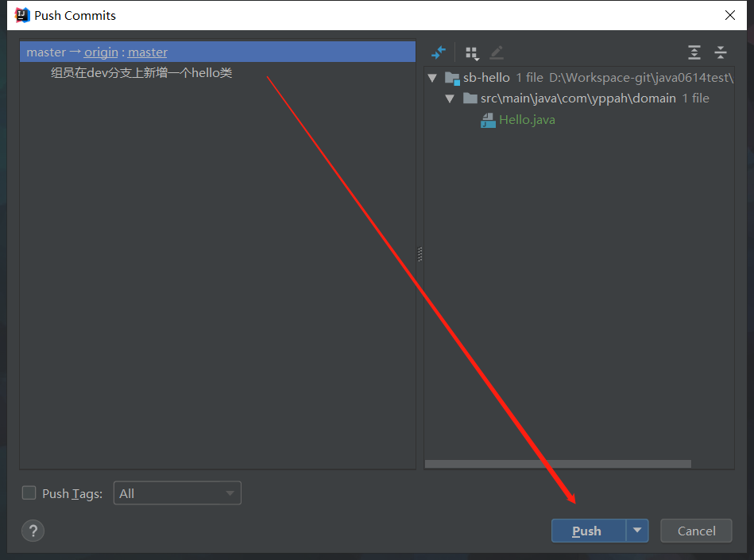Click the Show Diff arrows icon
The height and width of the screenshot is (560, 754).
pyautogui.click(x=439, y=52)
